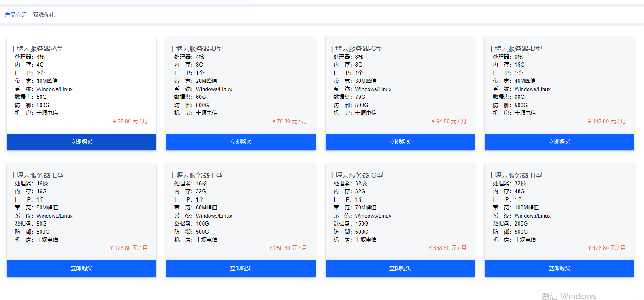Click the 十堰云服务器-F型 heading
644x300 pixels.
[x=196, y=175]
